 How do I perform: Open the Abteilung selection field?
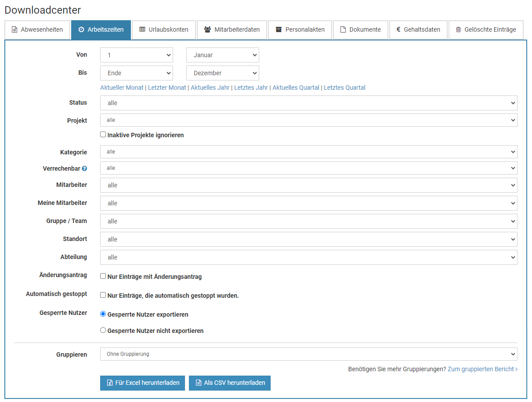pos(308,257)
